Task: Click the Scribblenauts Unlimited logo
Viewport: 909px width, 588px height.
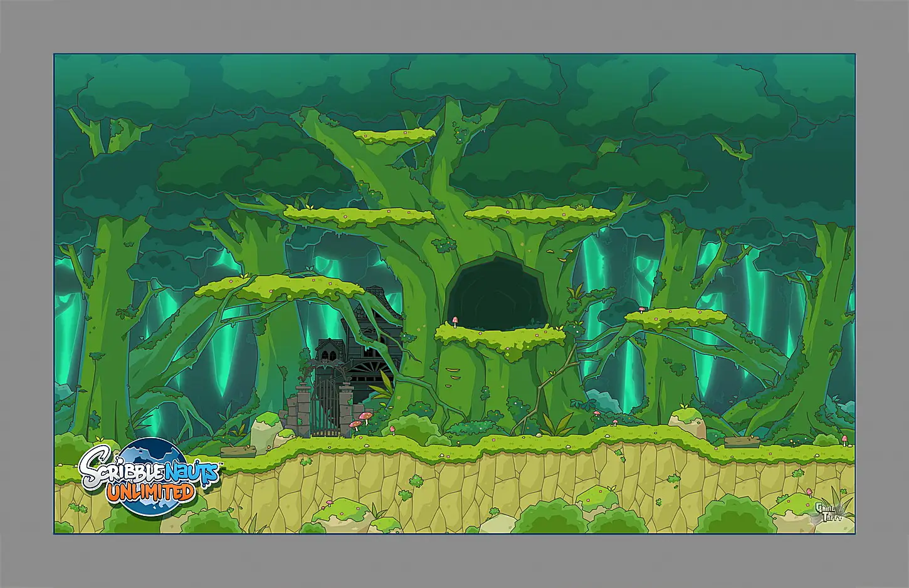Action: pos(149,476)
